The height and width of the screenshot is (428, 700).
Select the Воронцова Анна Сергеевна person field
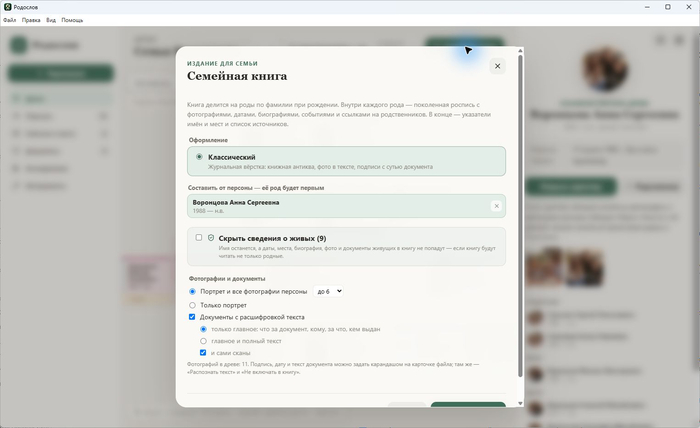pyautogui.click(x=346, y=206)
